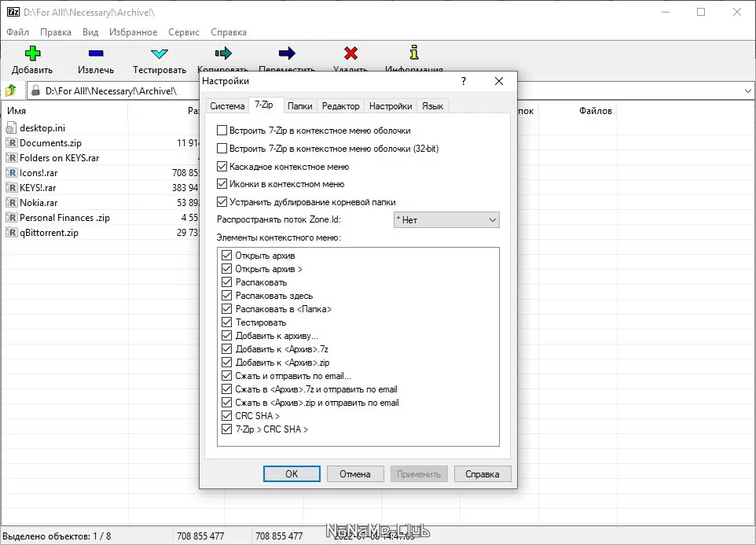
Task: Click the OK button
Action: click(x=292, y=474)
